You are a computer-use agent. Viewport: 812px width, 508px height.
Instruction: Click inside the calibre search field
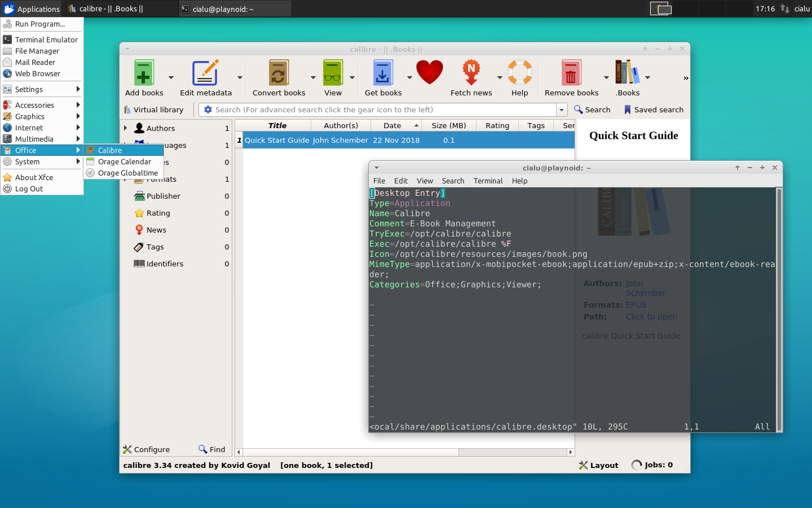click(x=378, y=110)
